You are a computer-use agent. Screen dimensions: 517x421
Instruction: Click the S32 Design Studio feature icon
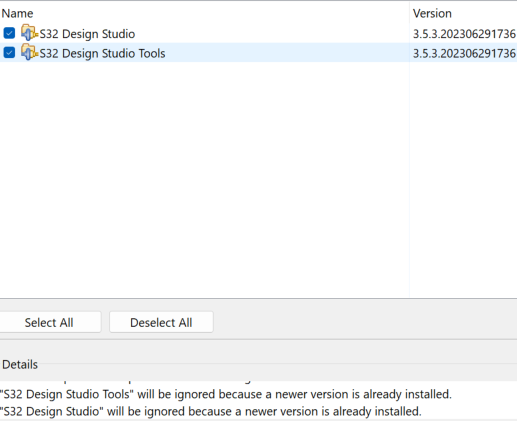click(29, 33)
